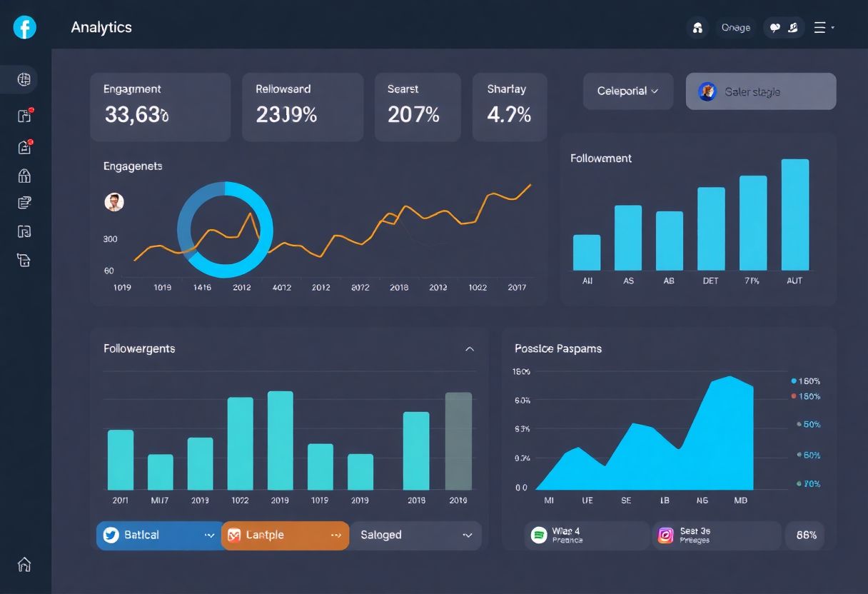Viewport: 868px width, 594px height.
Task: Click the Saler stagle profile button
Action: coord(760,91)
